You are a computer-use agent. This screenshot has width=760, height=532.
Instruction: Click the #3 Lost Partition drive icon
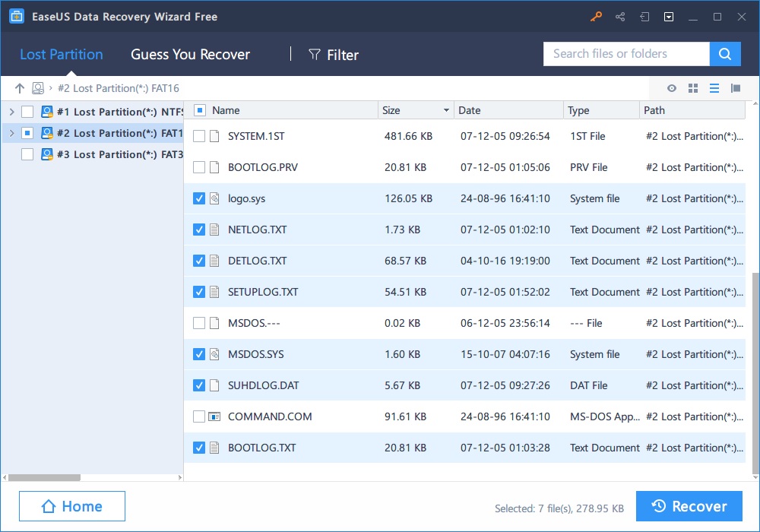coord(47,154)
